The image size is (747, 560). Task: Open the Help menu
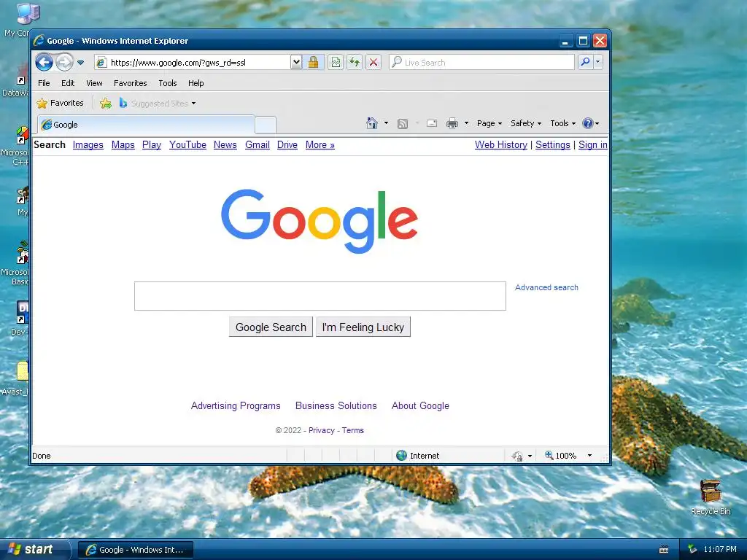point(196,83)
